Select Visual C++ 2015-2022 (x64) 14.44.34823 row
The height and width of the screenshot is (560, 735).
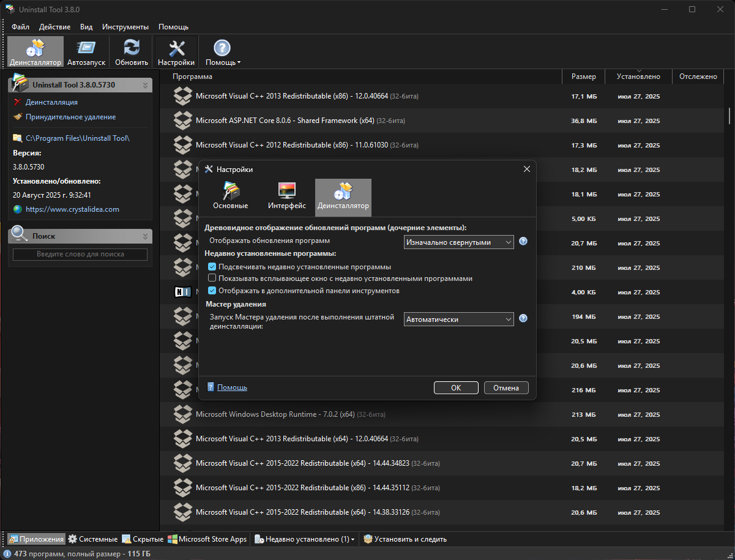click(x=443, y=463)
